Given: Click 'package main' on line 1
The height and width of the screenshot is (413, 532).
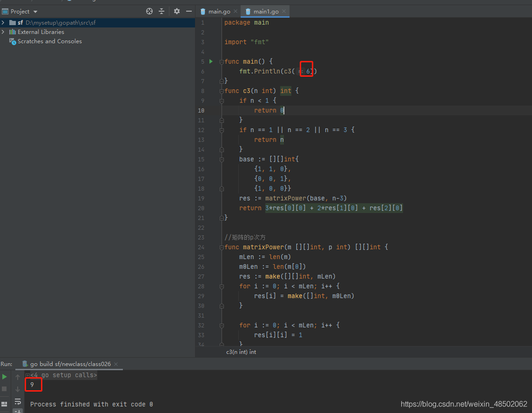Looking at the screenshot, I should pos(246,22).
